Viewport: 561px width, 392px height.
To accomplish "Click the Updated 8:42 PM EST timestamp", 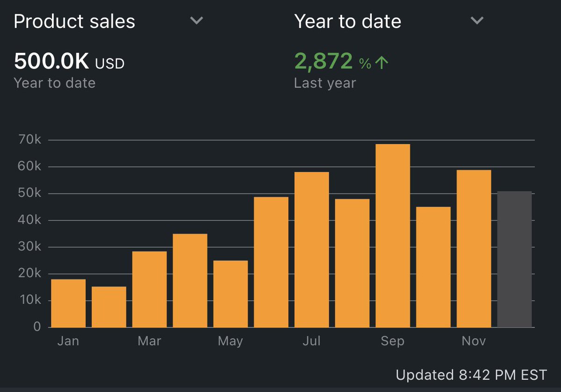I will [471, 375].
